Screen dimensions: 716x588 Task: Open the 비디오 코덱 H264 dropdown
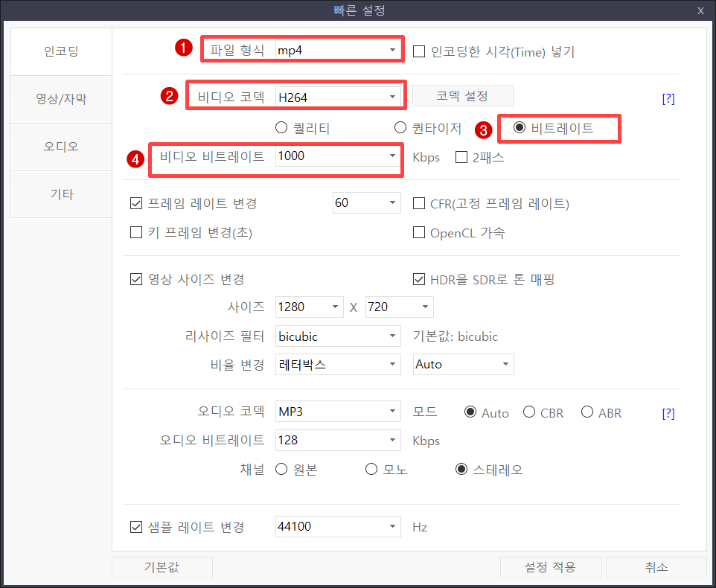coord(338,97)
